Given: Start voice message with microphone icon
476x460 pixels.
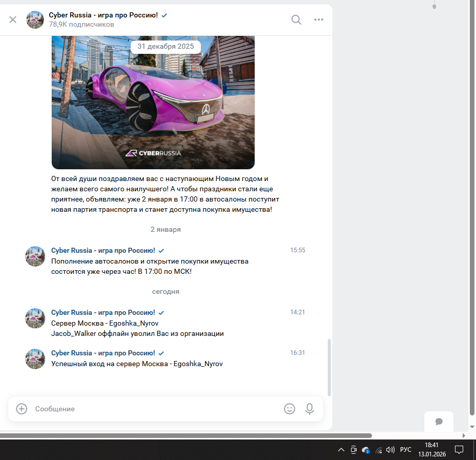Looking at the screenshot, I should coord(309,409).
